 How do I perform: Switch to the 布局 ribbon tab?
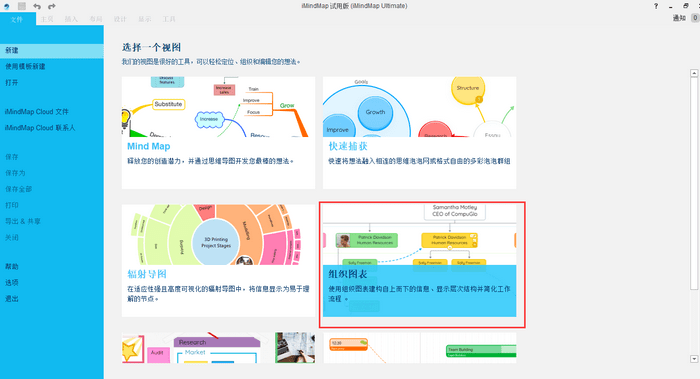coord(96,19)
